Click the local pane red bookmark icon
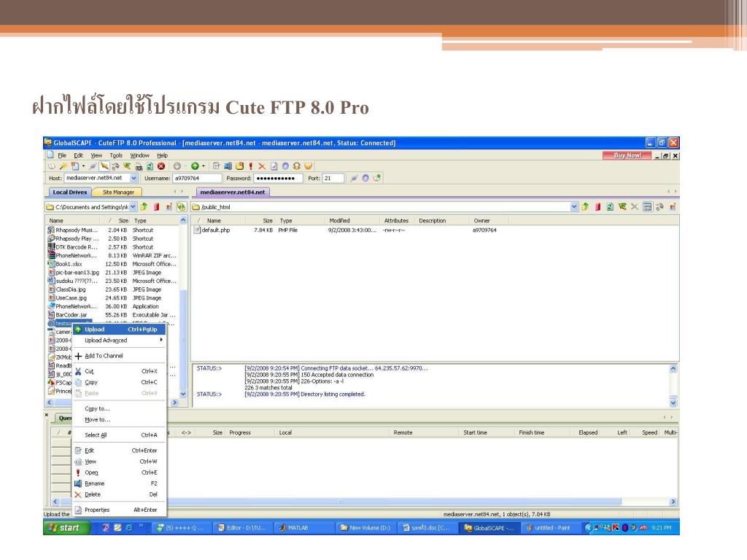The width and height of the screenshot is (747, 560). click(x=156, y=206)
